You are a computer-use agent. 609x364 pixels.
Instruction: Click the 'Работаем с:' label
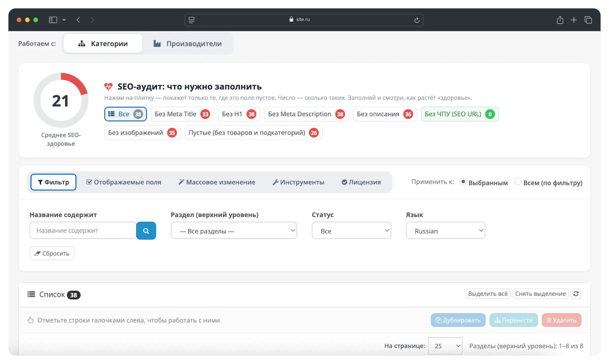click(x=37, y=44)
